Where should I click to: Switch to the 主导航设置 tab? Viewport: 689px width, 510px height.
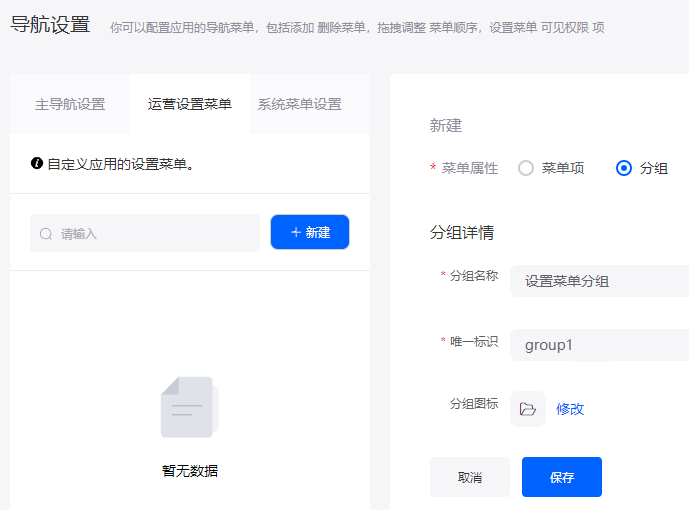coord(70,104)
